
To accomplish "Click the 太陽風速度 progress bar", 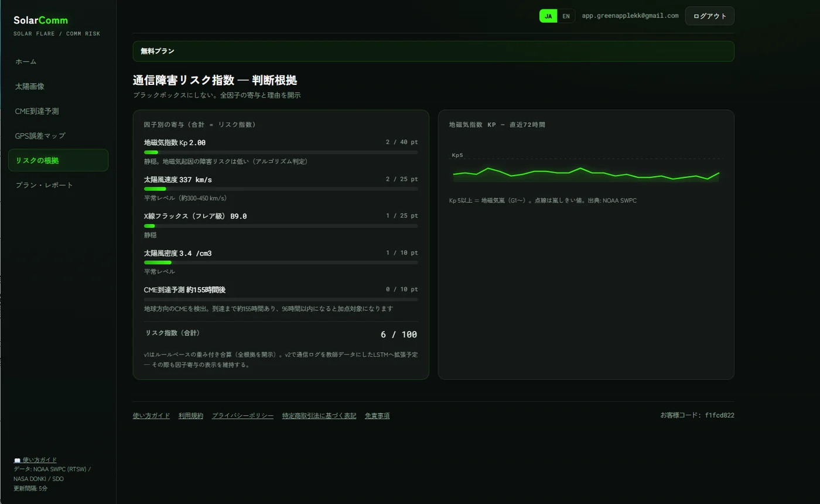I will pyautogui.click(x=281, y=189).
